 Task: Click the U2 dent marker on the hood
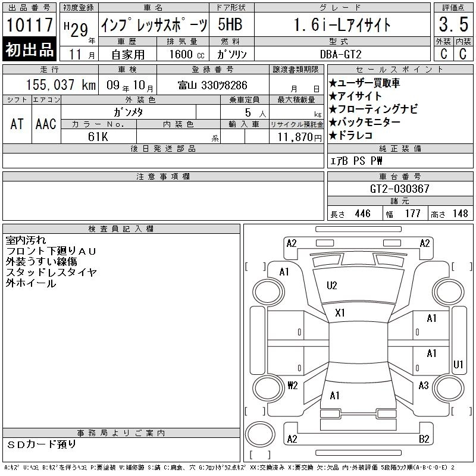[332, 286]
